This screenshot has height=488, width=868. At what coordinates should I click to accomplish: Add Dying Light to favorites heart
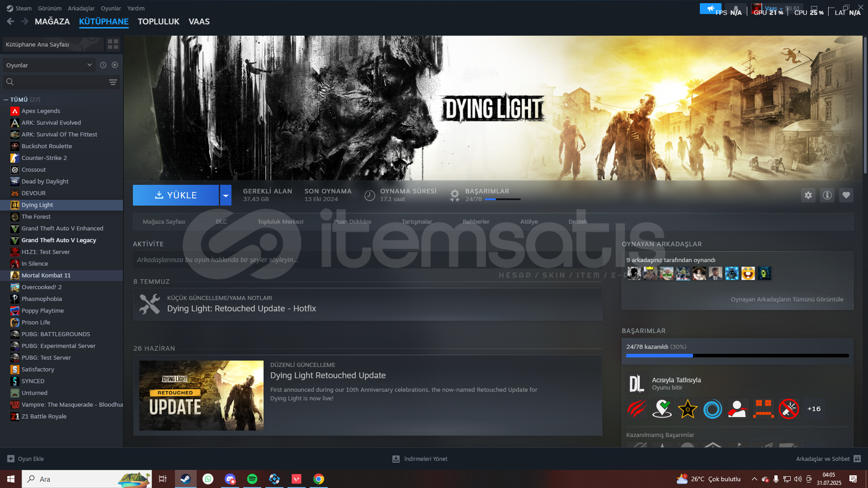tap(846, 195)
